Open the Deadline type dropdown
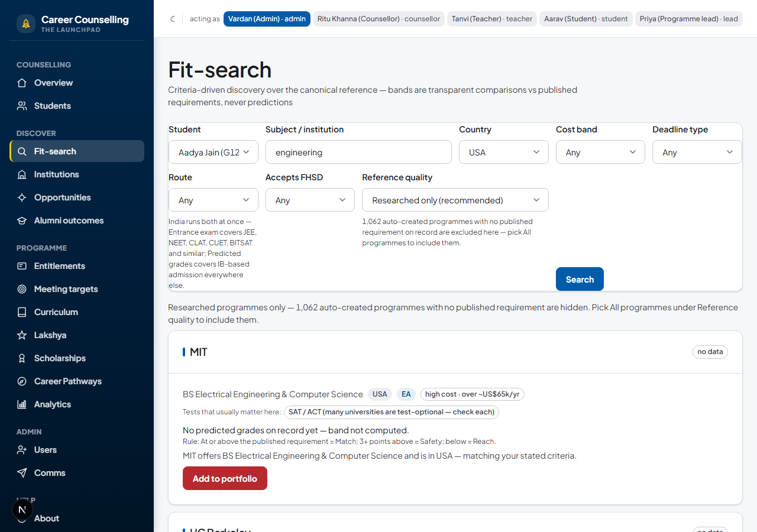The height and width of the screenshot is (532, 757). [x=697, y=152]
